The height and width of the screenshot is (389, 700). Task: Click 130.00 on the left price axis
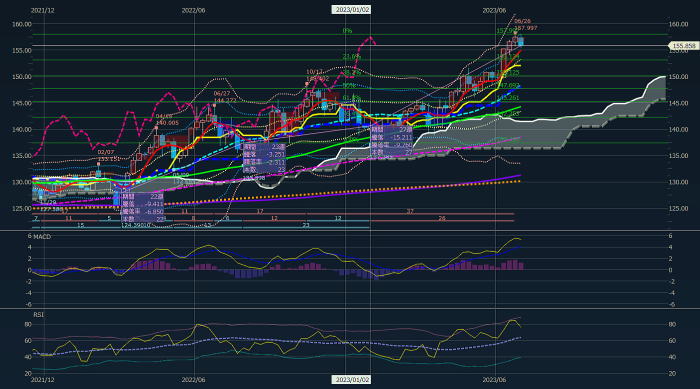pyautogui.click(x=21, y=182)
